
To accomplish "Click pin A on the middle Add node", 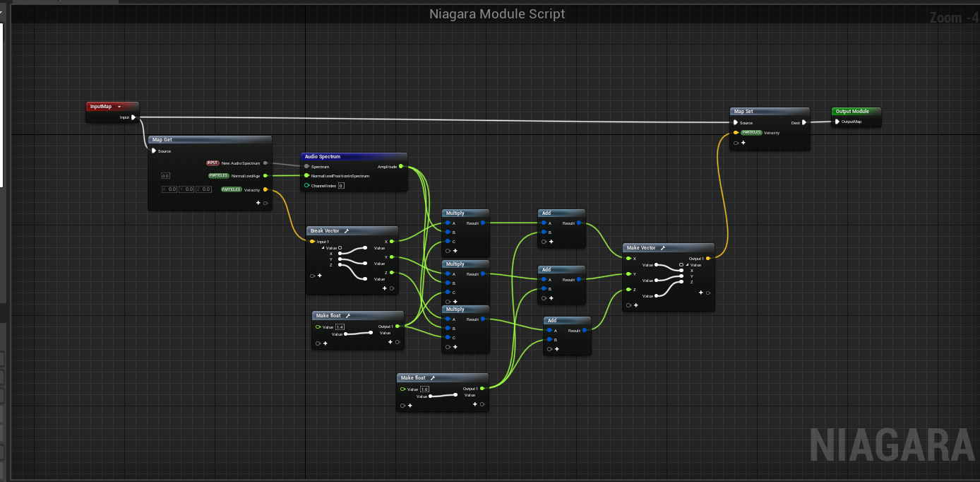I will coord(544,280).
